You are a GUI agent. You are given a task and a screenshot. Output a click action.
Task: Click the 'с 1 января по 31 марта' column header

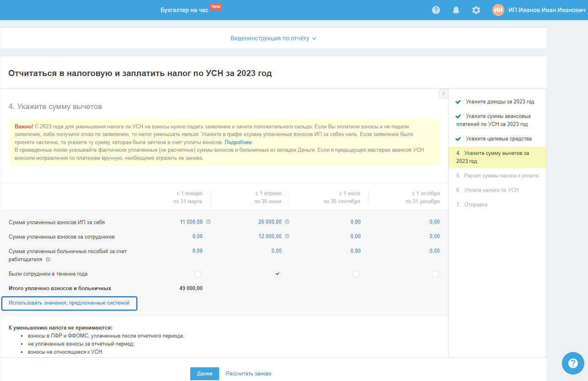[188, 198]
